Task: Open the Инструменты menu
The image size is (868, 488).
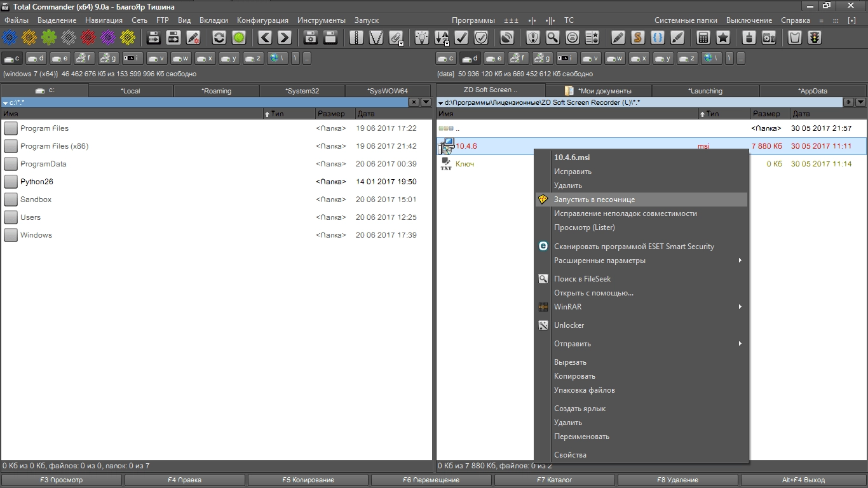Action: click(x=322, y=20)
